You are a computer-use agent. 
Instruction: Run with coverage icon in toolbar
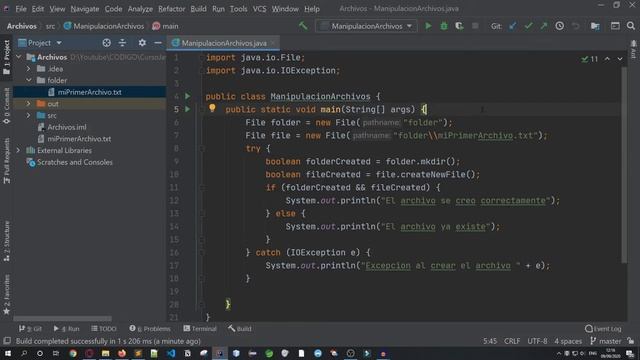coord(459,26)
